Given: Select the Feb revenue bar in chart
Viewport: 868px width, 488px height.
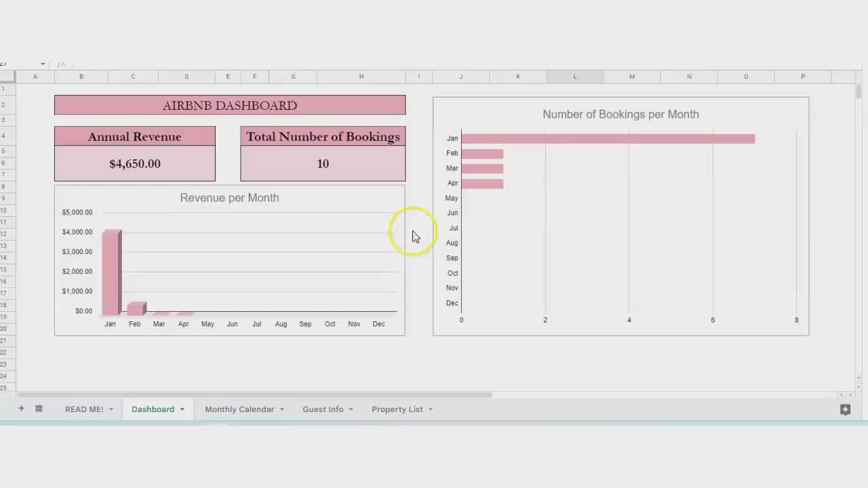Looking at the screenshot, I should [x=136, y=308].
